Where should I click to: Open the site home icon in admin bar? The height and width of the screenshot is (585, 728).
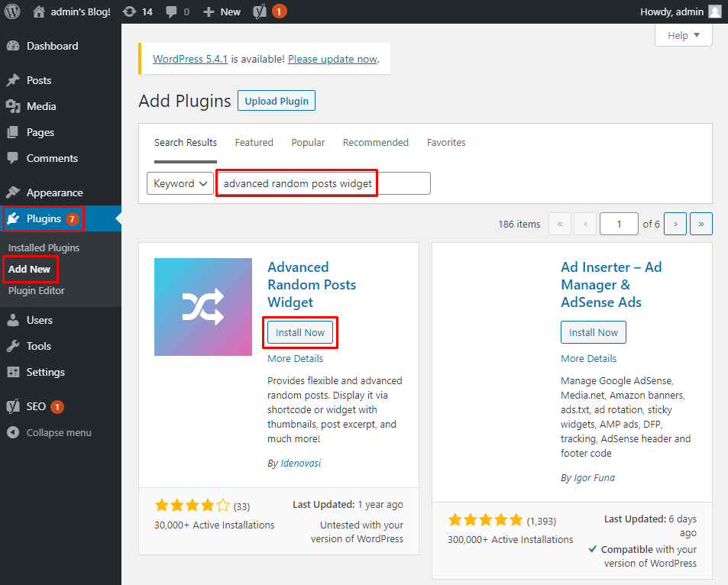(x=39, y=11)
